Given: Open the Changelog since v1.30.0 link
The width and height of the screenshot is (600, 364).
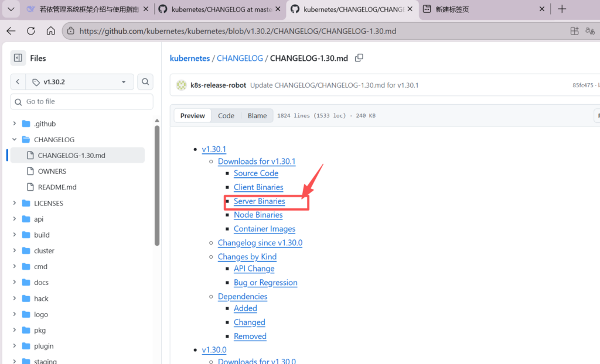Looking at the screenshot, I should click(260, 243).
